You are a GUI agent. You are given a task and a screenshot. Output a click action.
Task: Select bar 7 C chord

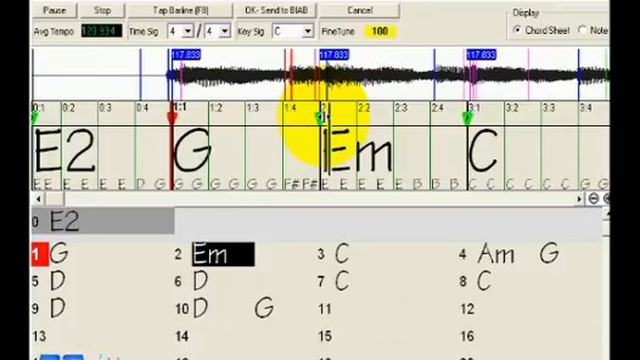pos(342,281)
